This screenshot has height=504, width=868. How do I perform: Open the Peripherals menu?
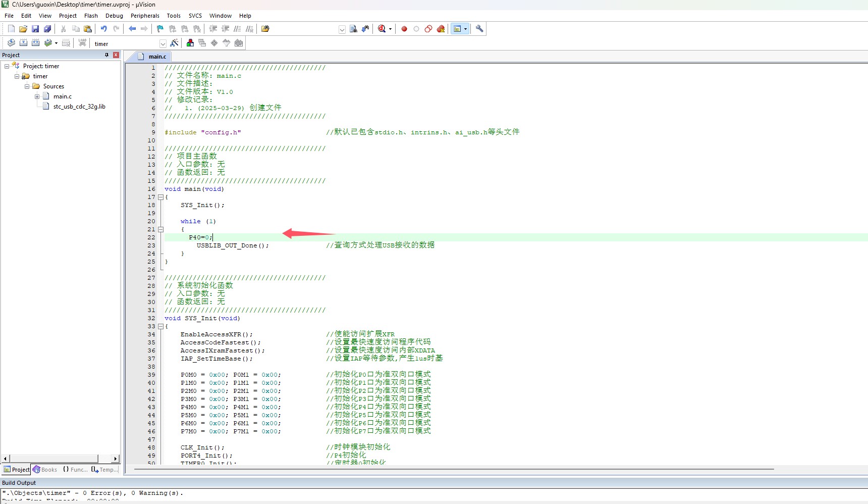point(145,16)
